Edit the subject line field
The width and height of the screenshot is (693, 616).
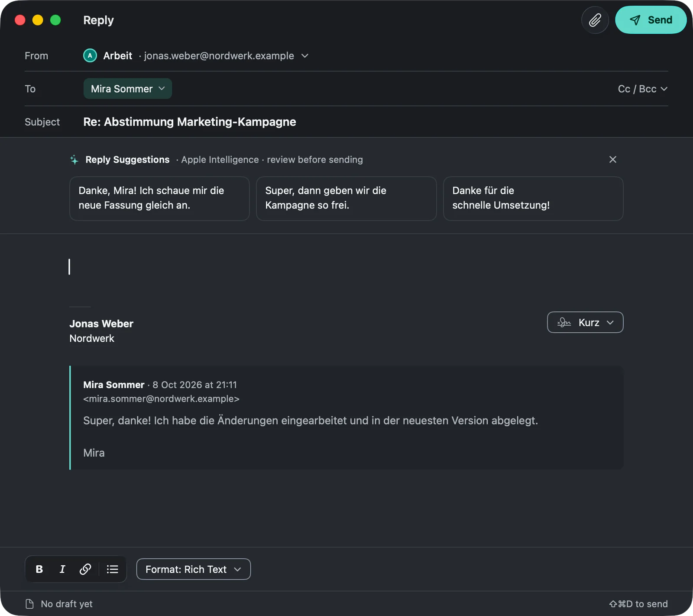pos(376,122)
